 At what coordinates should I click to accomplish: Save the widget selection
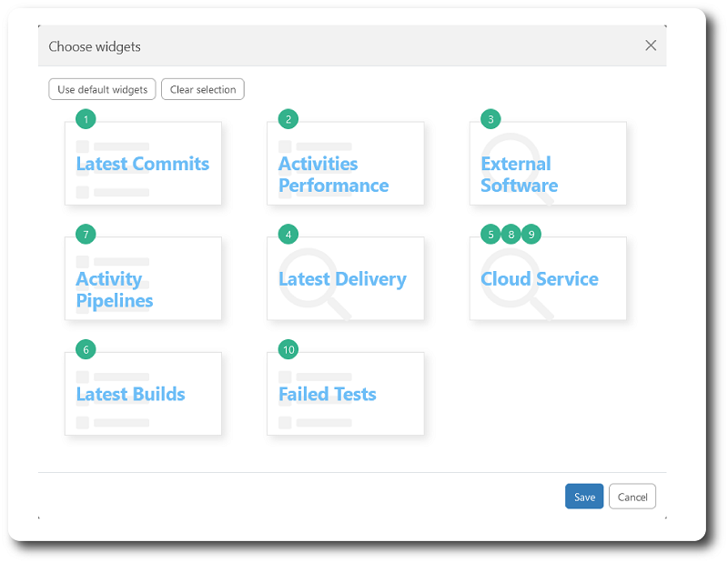[x=584, y=497]
